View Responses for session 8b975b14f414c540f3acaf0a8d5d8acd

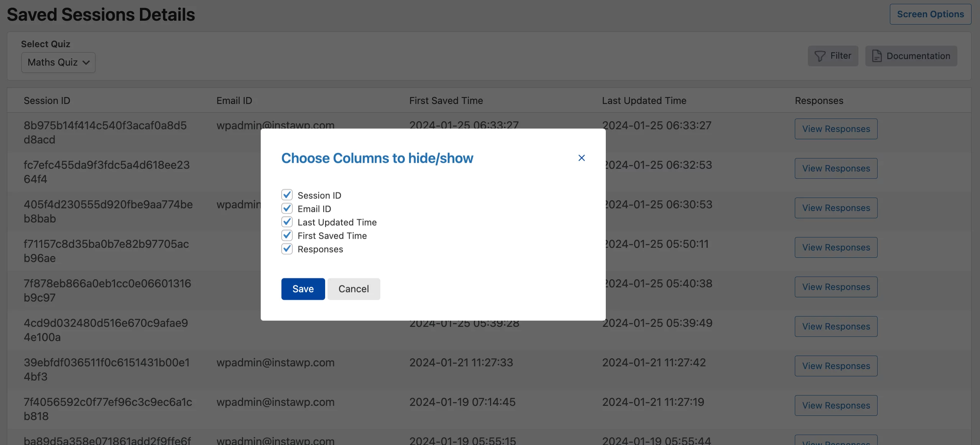pos(836,129)
